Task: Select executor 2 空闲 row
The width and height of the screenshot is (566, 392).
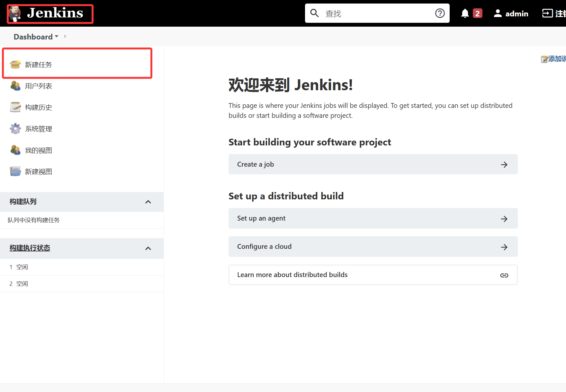Action: pos(82,284)
